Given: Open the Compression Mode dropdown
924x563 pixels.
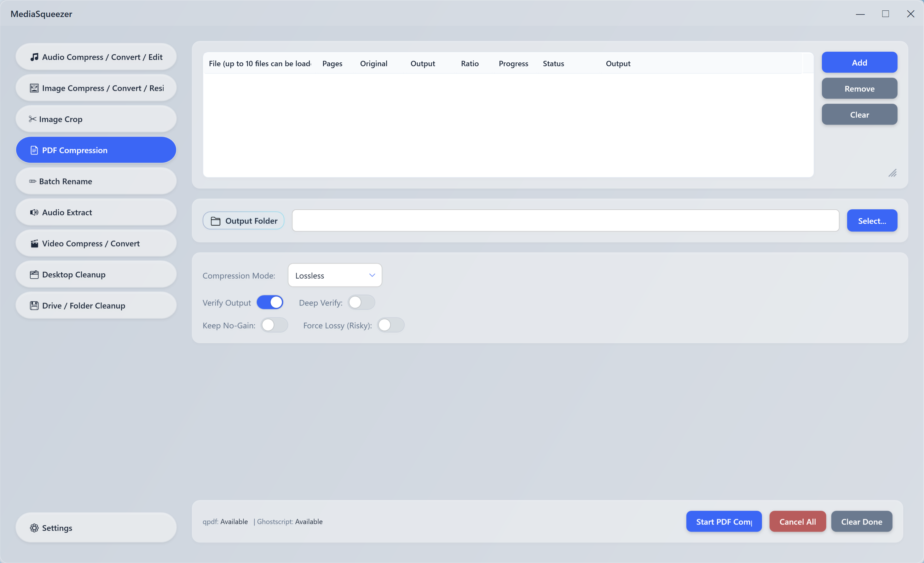Looking at the screenshot, I should pyautogui.click(x=334, y=275).
